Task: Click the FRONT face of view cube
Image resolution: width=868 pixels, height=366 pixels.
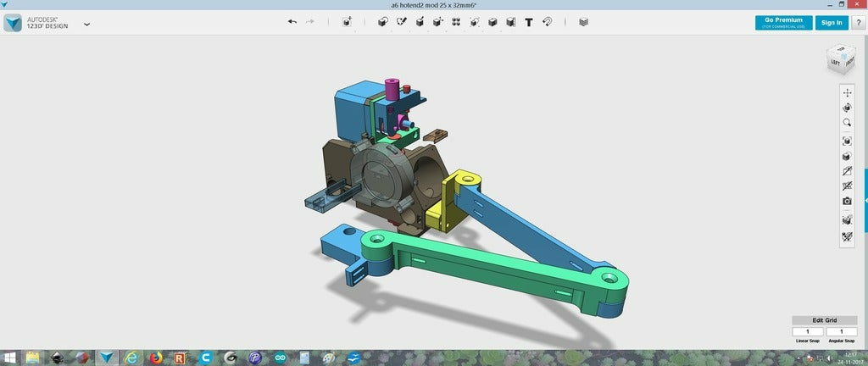Action: pyautogui.click(x=849, y=63)
